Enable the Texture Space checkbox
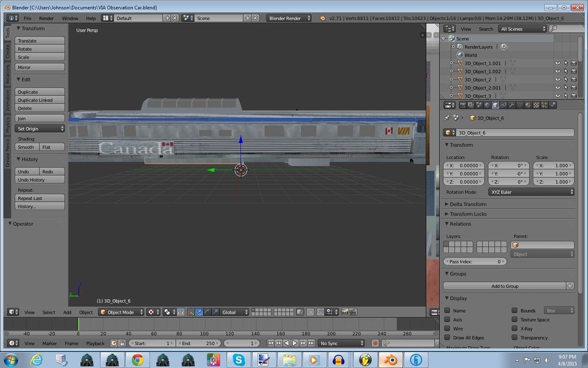Screen dimensions: 588x368 pos(514,320)
